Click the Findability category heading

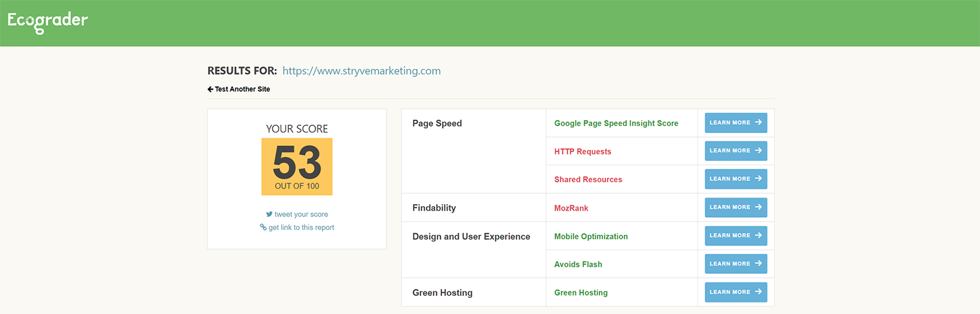pos(434,208)
